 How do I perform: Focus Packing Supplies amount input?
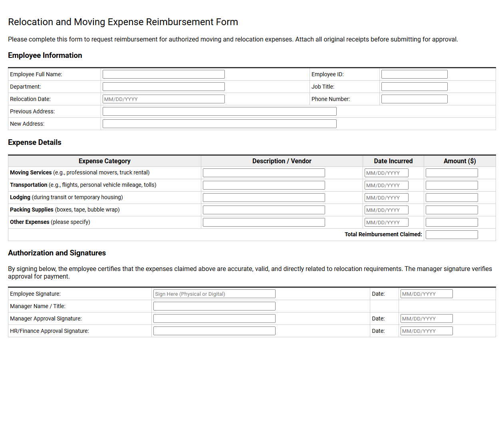(x=452, y=210)
